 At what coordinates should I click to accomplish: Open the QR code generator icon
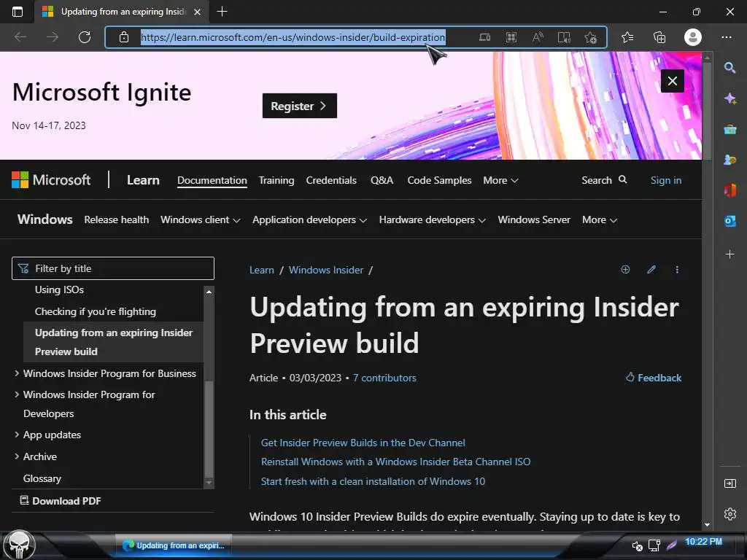click(511, 37)
